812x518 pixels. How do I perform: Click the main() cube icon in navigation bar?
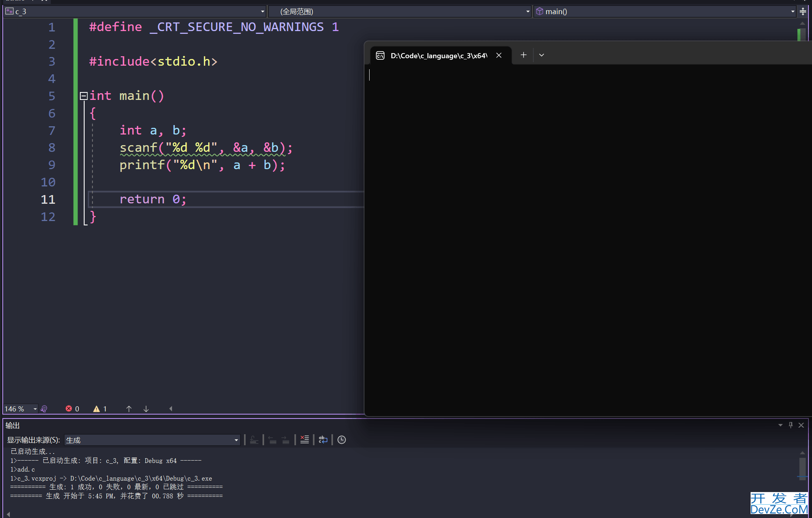point(540,11)
